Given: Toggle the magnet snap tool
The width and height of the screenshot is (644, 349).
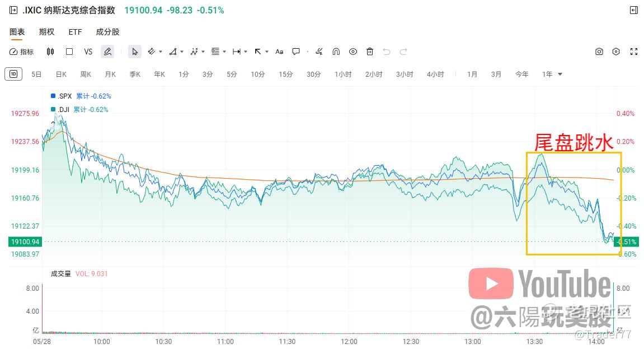Looking at the screenshot, I should 336,52.
